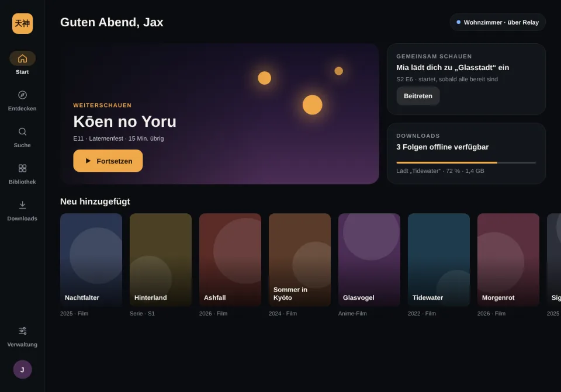The width and height of the screenshot is (561, 392).
Task: Open the Hinterland poster
Action: (161, 259)
